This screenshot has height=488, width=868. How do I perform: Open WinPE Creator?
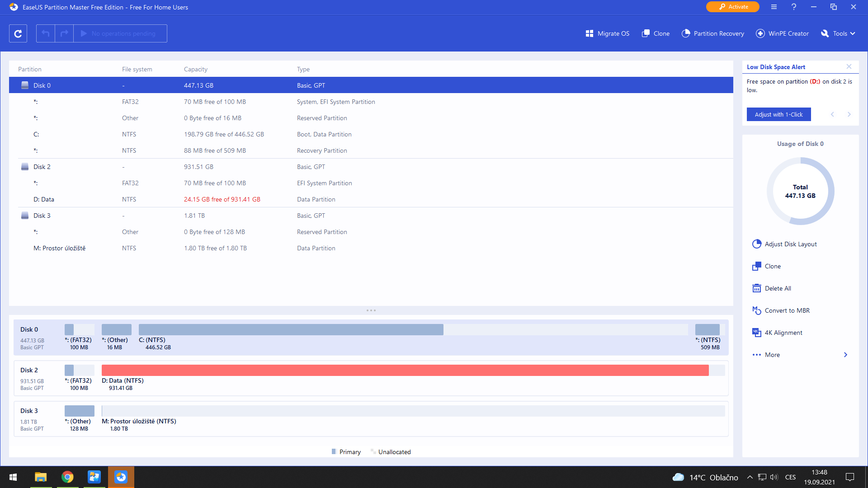click(x=782, y=33)
